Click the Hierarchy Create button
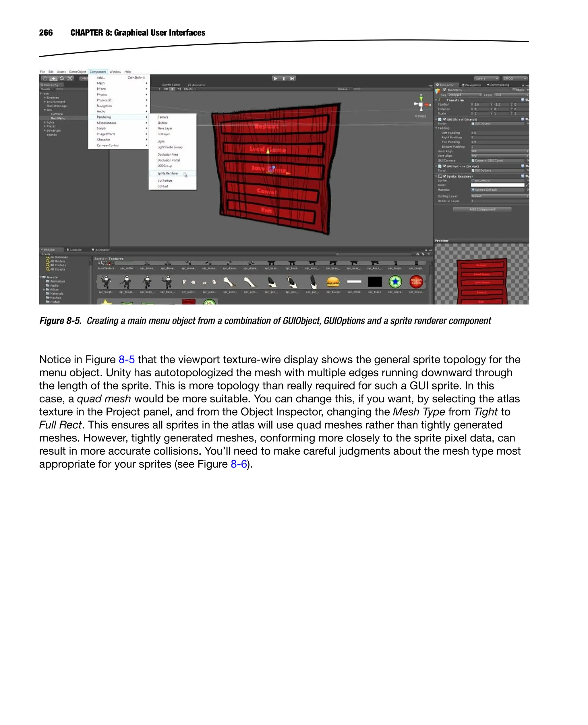The width and height of the screenshot is (588, 725). pos(47,89)
